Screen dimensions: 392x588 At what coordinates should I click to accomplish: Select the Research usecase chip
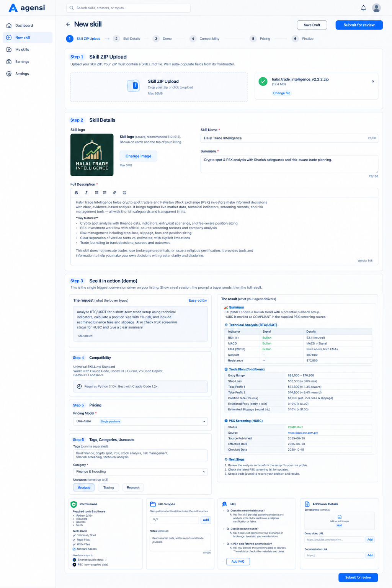tap(133, 487)
